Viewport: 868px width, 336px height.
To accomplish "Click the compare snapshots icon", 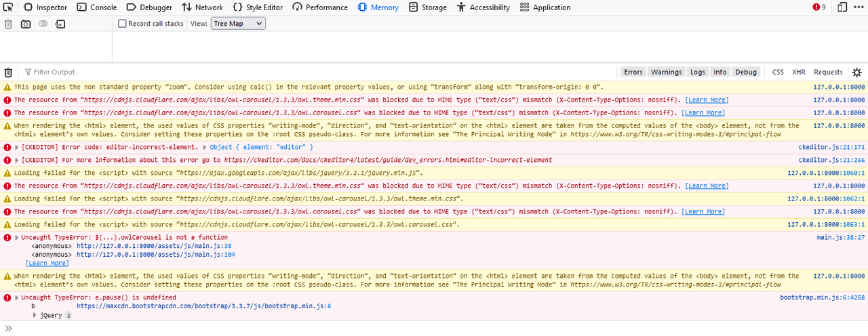I will [43, 24].
